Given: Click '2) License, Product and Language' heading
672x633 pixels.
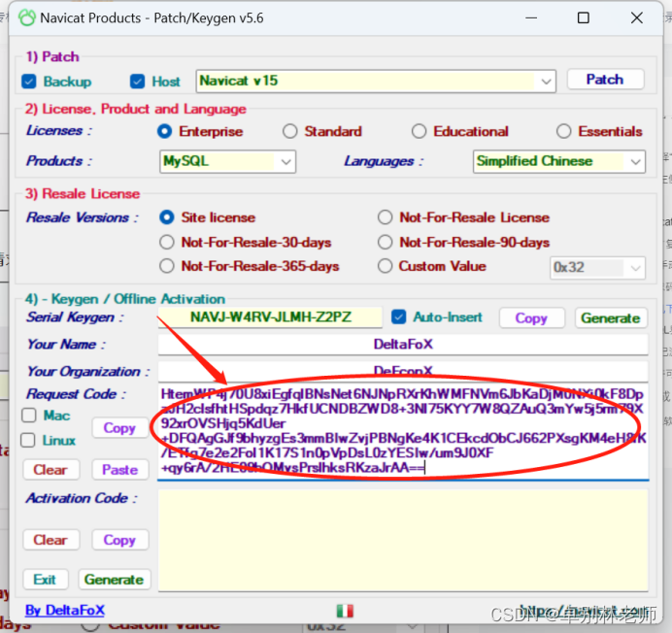Looking at the screenshot, I should coord(135,109).
